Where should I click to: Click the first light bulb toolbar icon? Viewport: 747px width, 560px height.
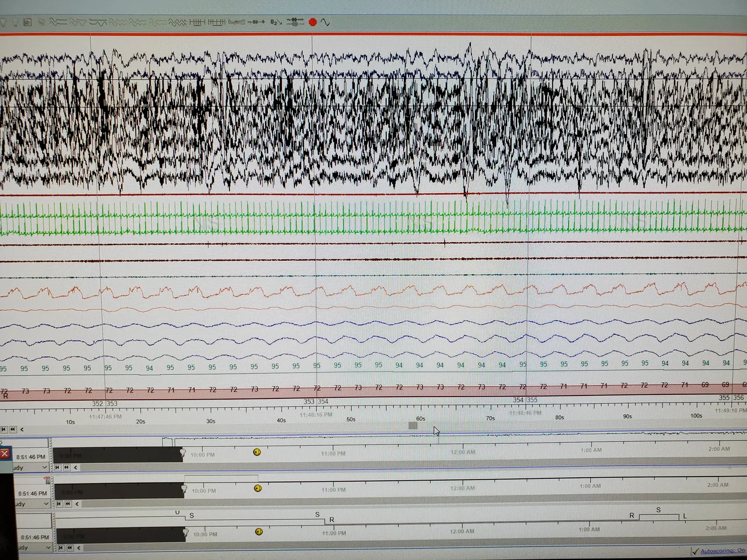(4, 22)
